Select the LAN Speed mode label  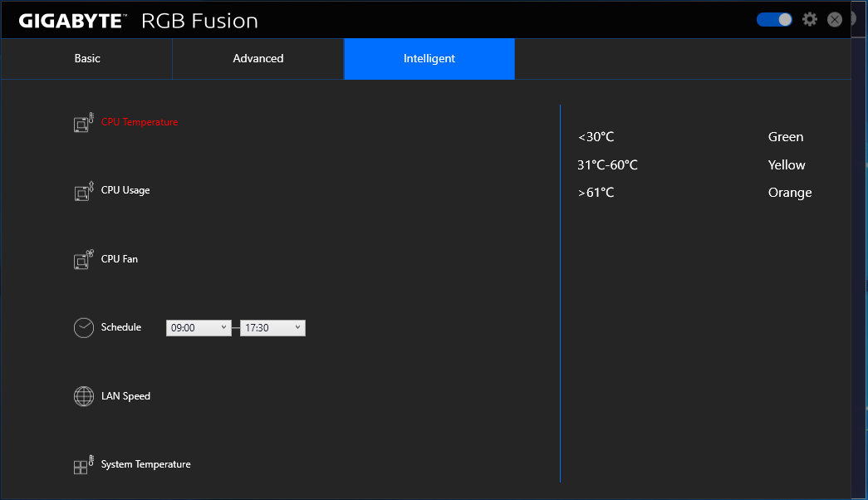[125, 396]
